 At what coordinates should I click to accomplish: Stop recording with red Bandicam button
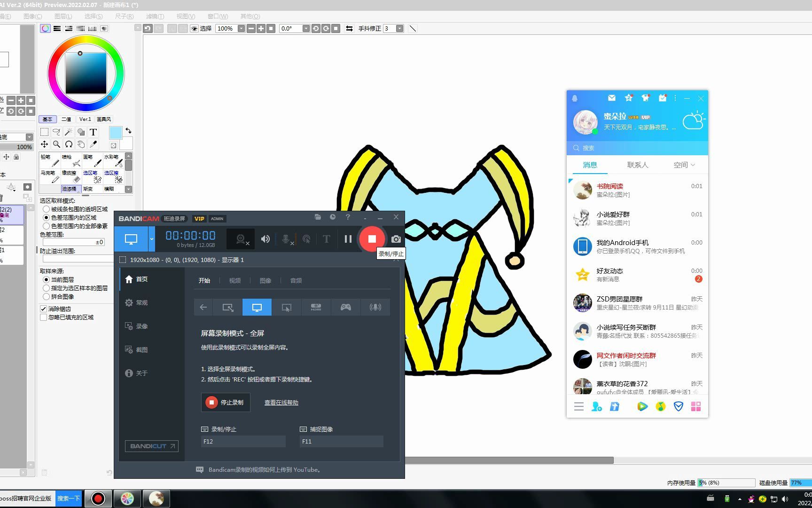(372, 239)
